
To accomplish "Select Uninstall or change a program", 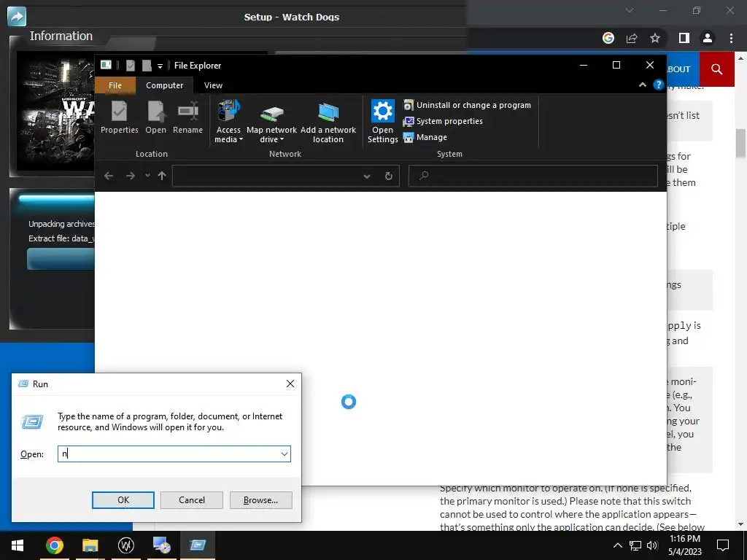I will coord(467,105).
